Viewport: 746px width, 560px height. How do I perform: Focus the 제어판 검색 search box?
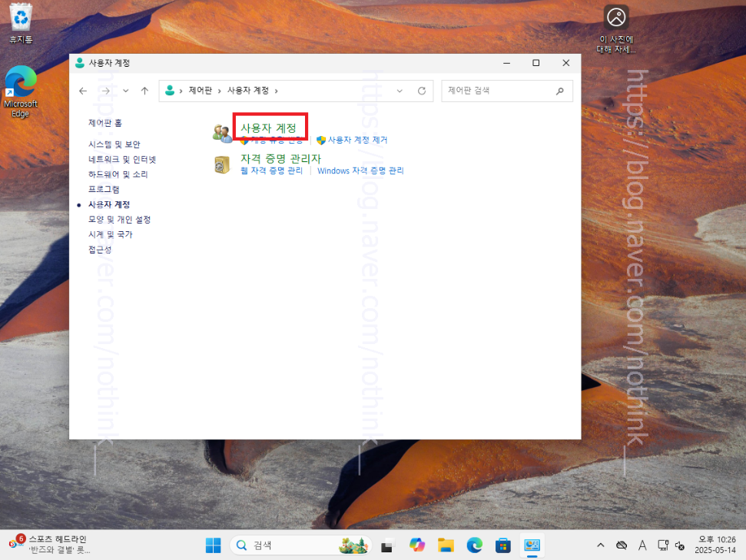(507, 91)
